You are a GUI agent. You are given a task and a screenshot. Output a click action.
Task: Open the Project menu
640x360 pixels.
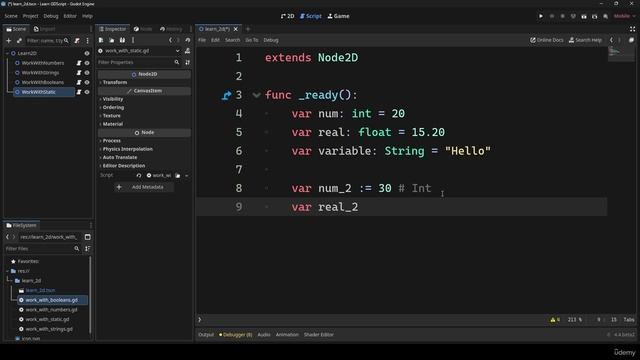30,16
